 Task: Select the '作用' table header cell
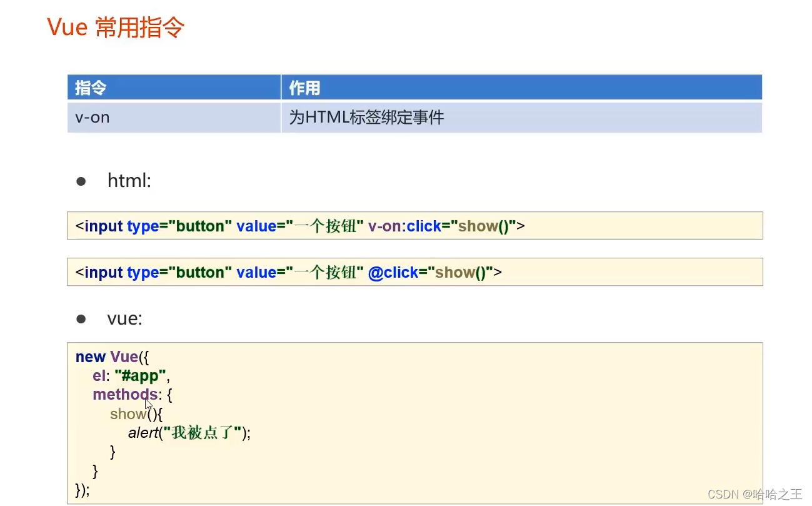click(x=522, y=88)
